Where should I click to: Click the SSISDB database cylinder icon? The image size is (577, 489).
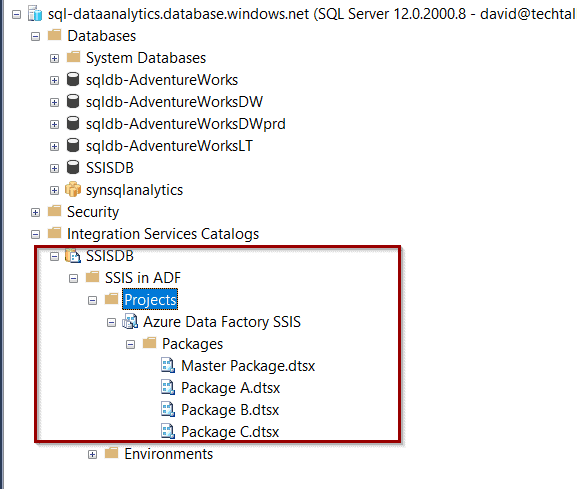click(x=73, y=167)
